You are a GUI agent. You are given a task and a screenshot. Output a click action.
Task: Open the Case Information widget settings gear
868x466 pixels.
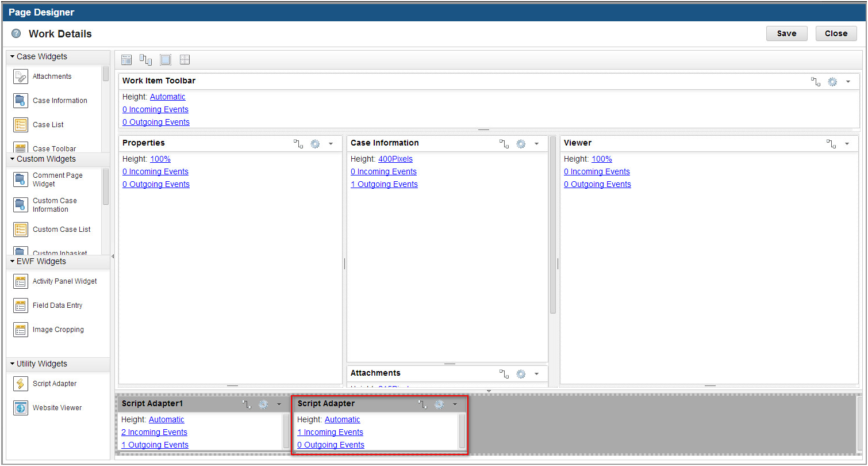[521, 143]
